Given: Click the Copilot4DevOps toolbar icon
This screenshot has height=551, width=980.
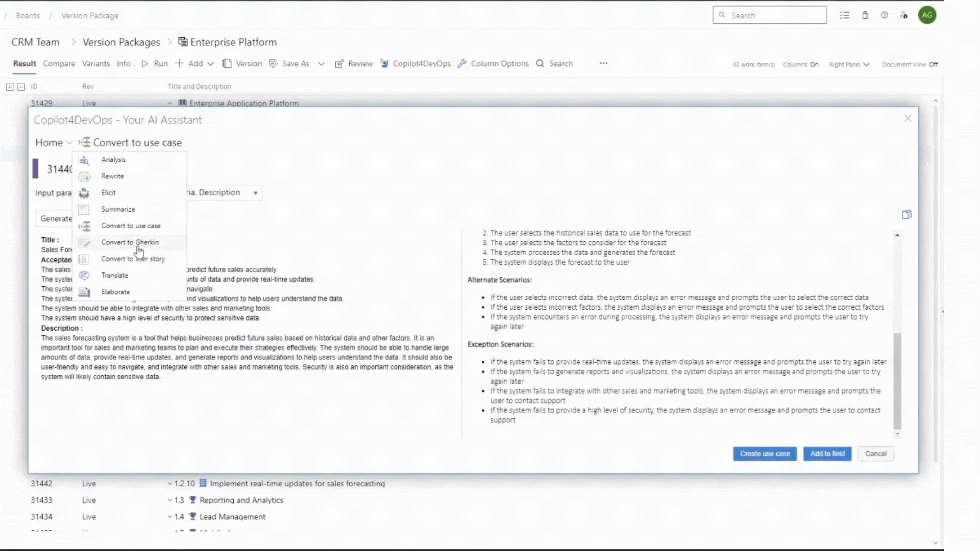Looking at the screenshot, I should pyautogui.click(x=384, y=63).
